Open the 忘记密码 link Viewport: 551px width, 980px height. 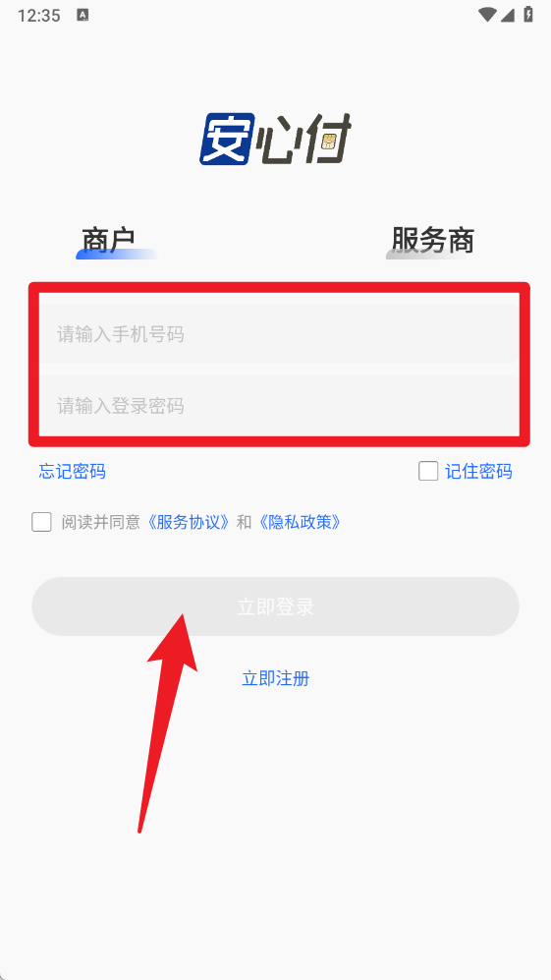[x=72, y=471]
